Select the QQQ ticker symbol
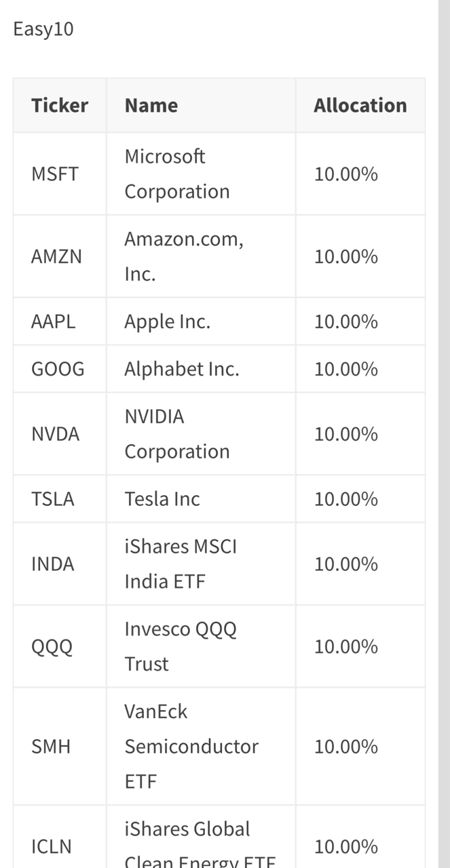Image resolution: width=450 pixels, height=868 pixels. pyautogui.click(x=52, y=647)
